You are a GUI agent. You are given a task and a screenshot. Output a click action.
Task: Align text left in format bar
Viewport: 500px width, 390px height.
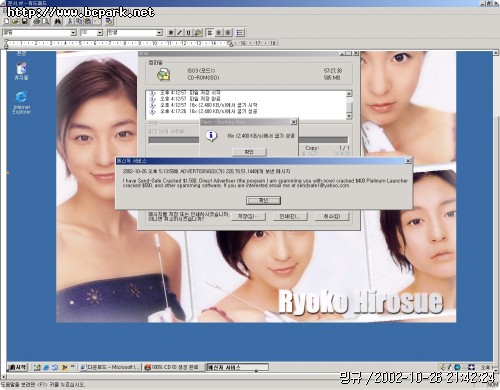(x=210, y=32)
